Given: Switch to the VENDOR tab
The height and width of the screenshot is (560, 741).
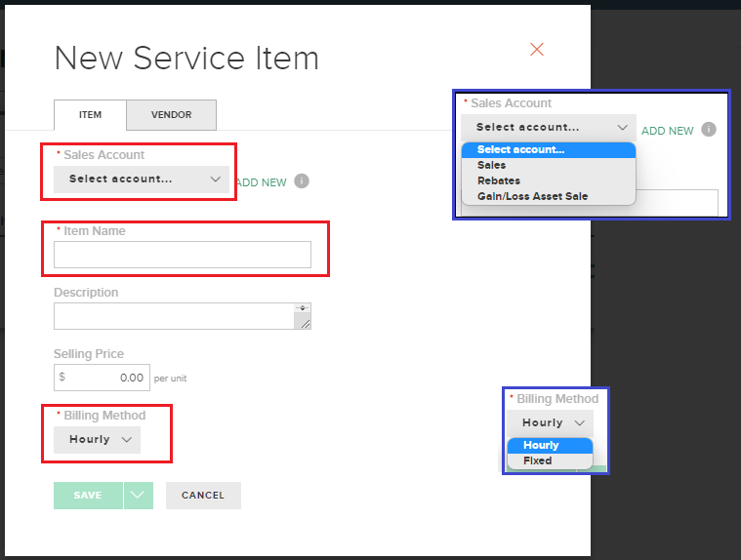Looking at the screenshot, I should [172, 115].
